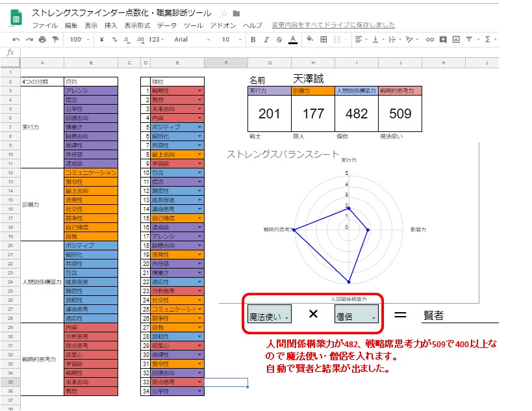The image size is (532, 411).
Task: Decrease decimal places
Action: (127, 40)
